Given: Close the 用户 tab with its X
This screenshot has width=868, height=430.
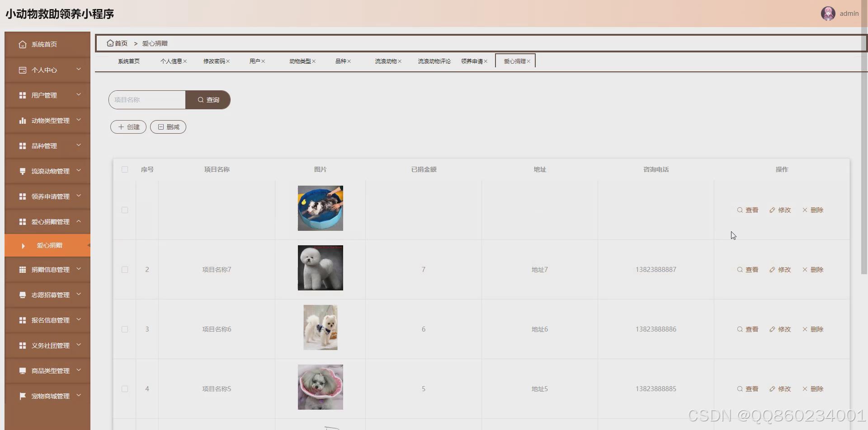Looking at the screenshot, I should 263,61.
